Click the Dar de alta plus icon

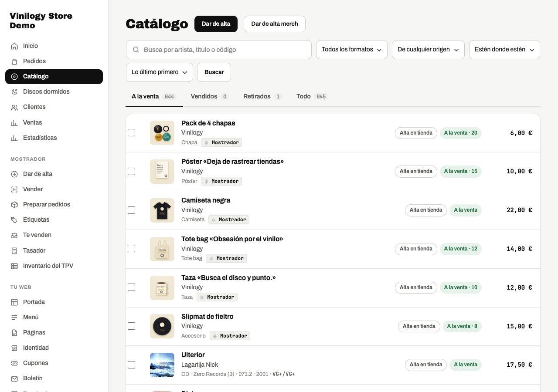(x=14, y=174)
